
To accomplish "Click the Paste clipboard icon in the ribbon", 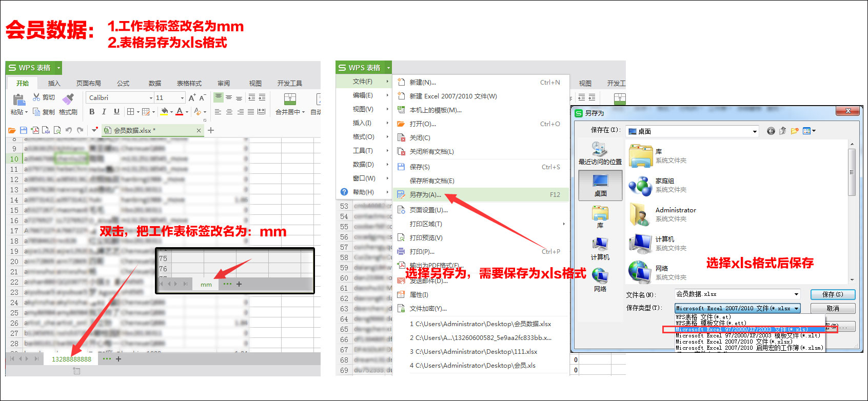I will click(18, 99).
